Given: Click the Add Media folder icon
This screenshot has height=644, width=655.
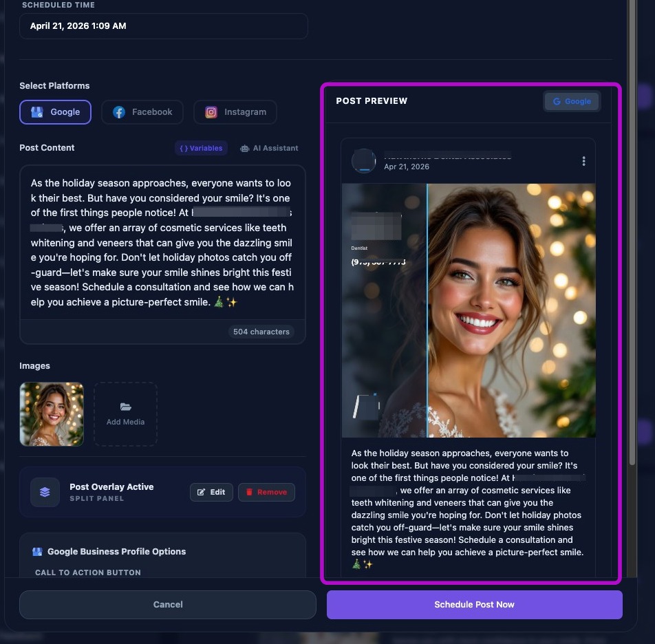Looking at the screenshot, I should point(126,407).
